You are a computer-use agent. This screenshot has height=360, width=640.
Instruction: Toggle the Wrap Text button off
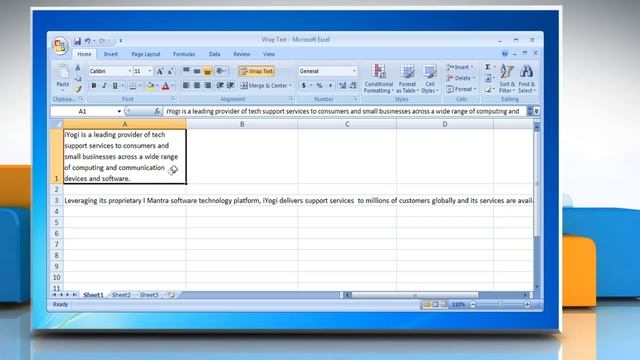point(257,71)
